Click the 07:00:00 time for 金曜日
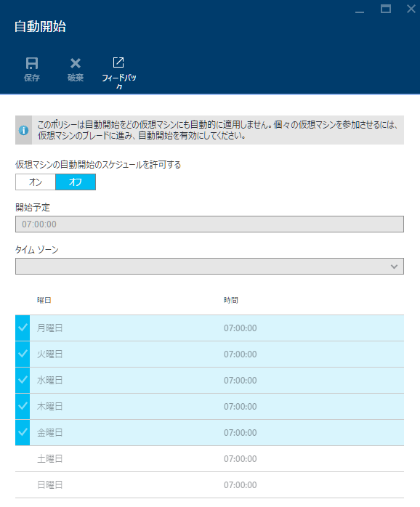 240,433
